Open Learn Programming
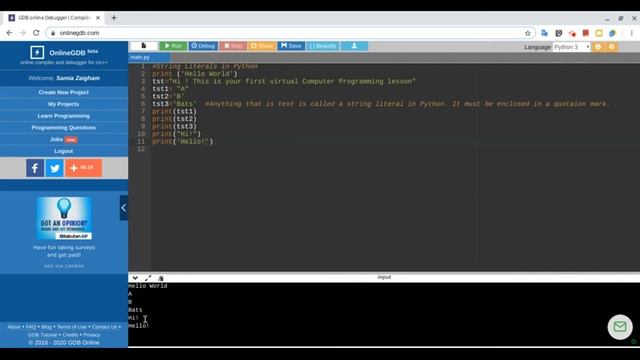 64,116
